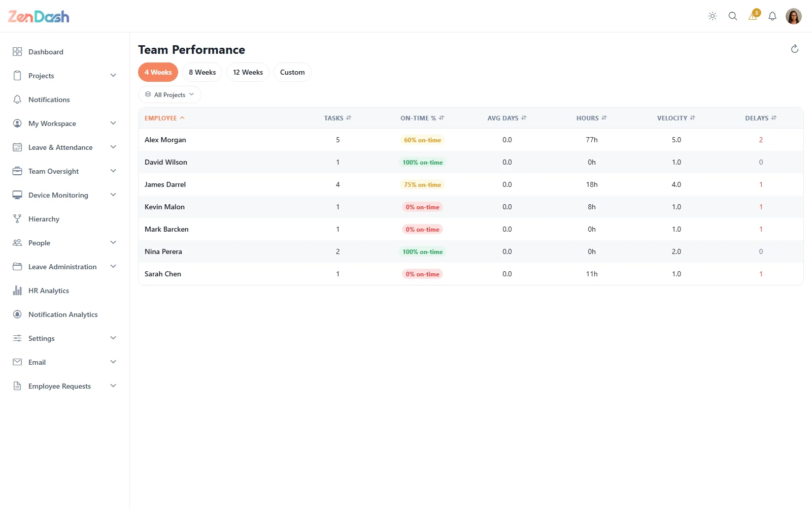Screen dimensions: 812x508
Task: Toggle Employee column sort order
Action: coord(164,118)
